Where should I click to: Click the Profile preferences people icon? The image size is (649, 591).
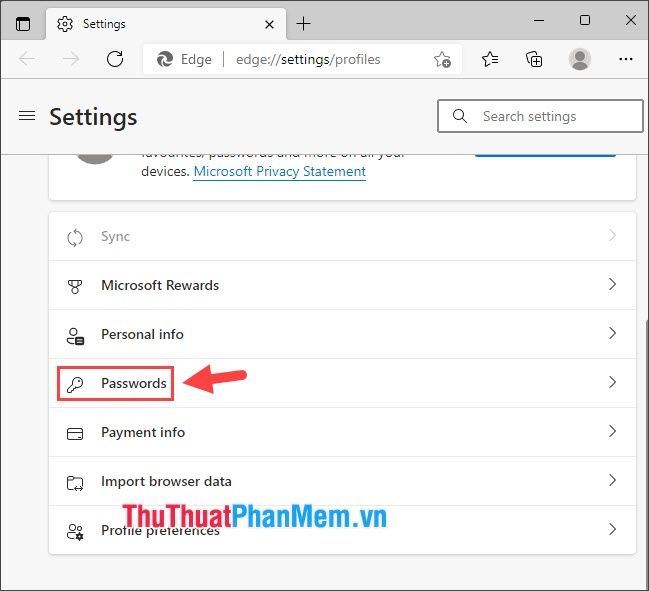point(75,532)
